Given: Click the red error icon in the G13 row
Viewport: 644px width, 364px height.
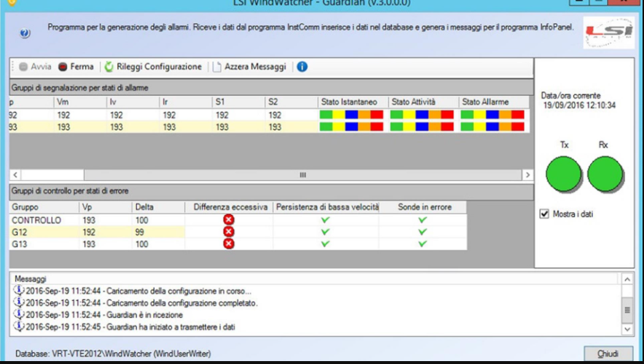Looking at the screenshot, I should 229,244.
